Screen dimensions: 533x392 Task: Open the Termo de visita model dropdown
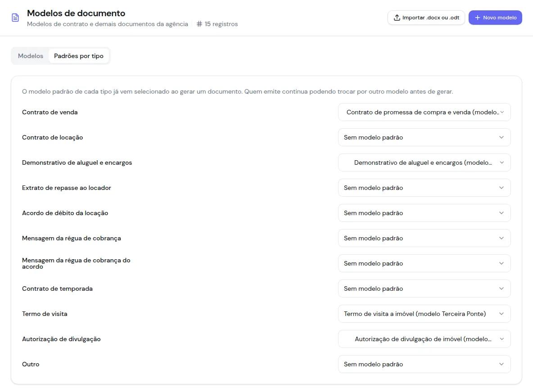tap(424, 313)
